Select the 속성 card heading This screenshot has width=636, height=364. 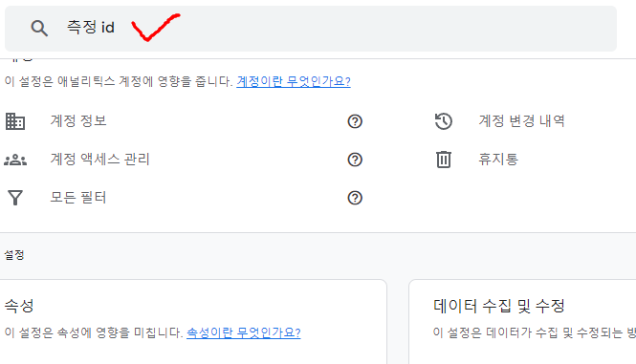19,306
